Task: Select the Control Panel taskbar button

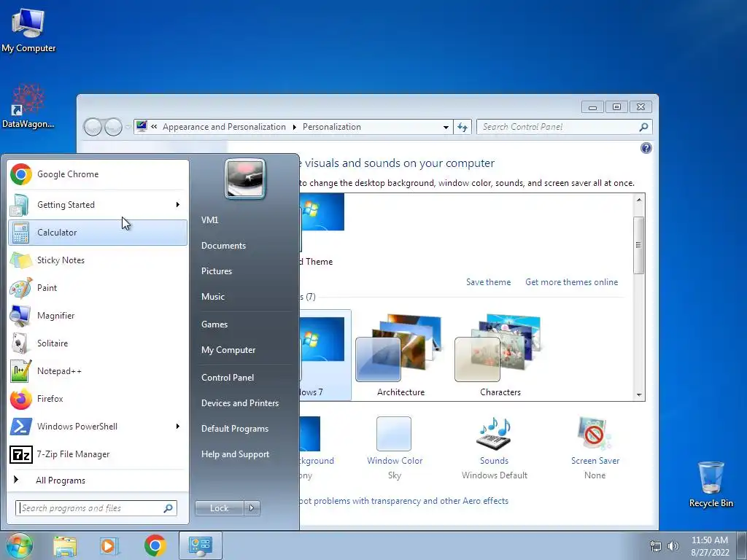Action: (200, 545)
